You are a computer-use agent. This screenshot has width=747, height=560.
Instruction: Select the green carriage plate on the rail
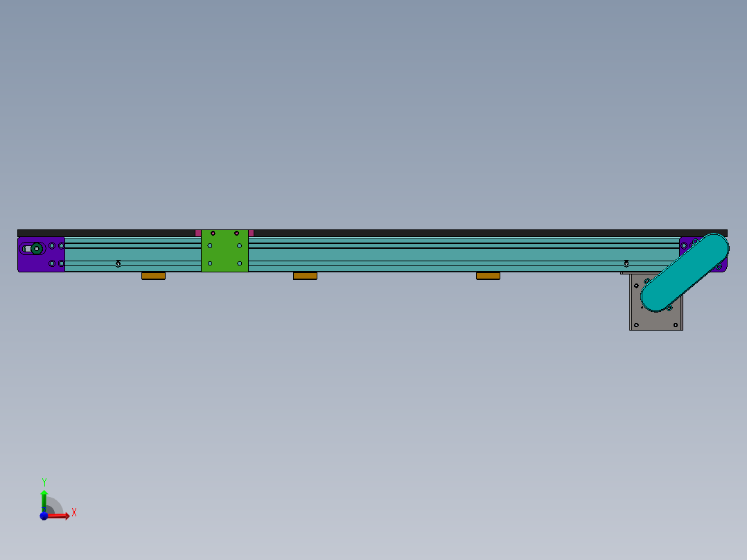[225, 251]
